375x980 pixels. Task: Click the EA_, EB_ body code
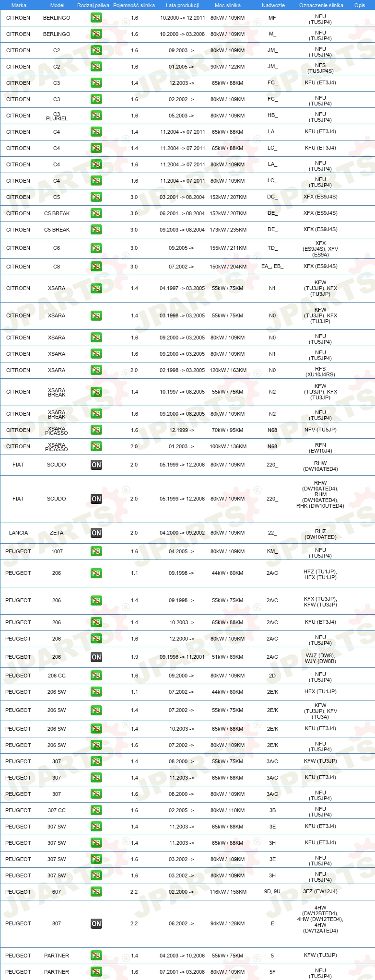tap(272, 267)
